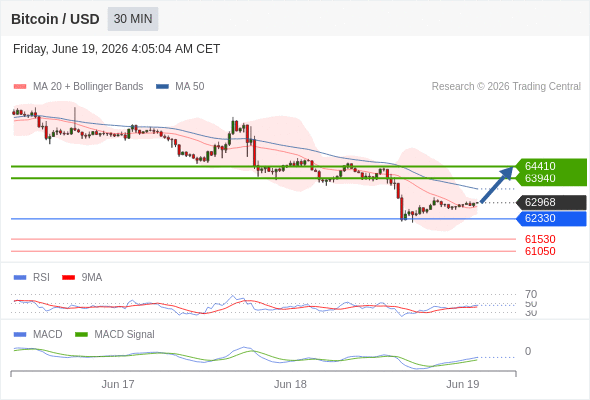Click the 9MA legend label

tap(92, 278)
